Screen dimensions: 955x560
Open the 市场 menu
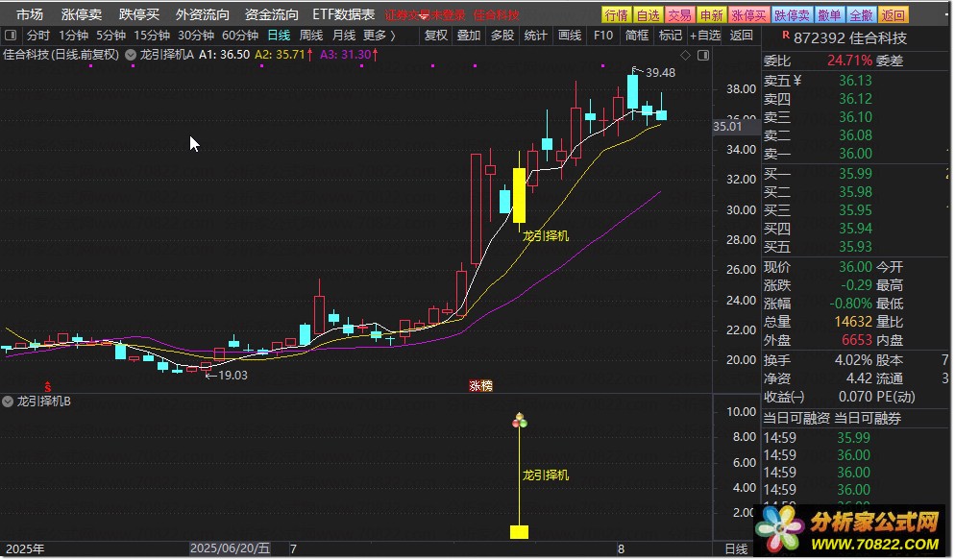coord(29,14)
